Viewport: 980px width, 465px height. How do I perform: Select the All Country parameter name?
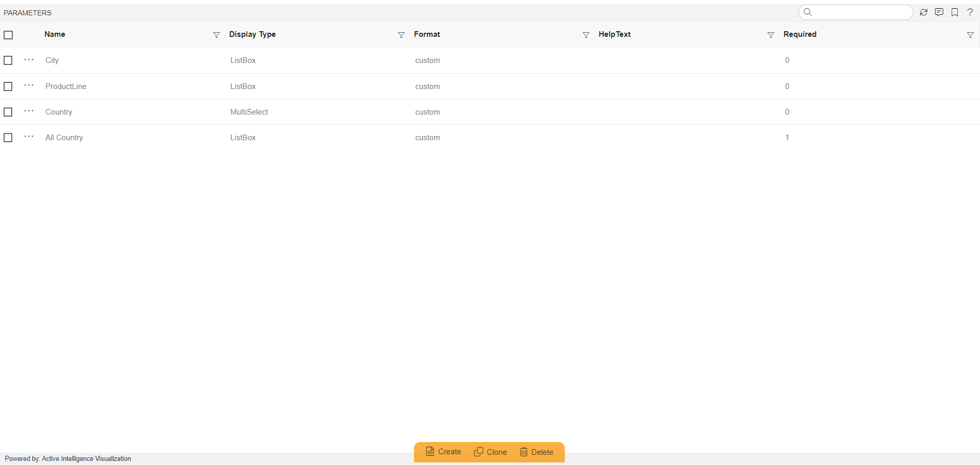click(x=64, y=138)
